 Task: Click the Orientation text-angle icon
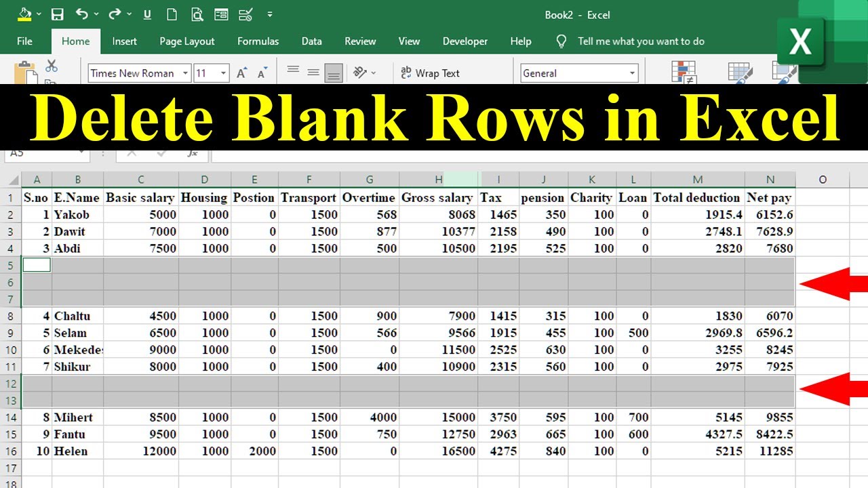point(360,73)
